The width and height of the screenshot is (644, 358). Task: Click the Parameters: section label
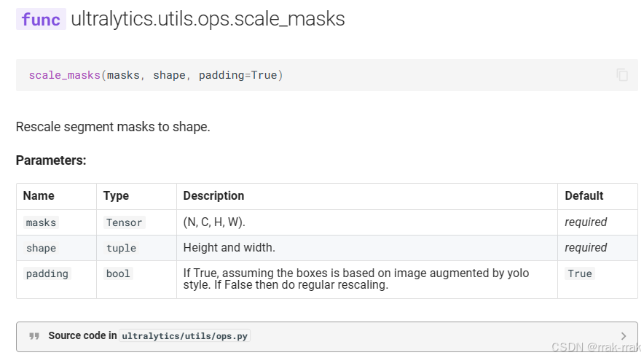[x=51, y=160]
